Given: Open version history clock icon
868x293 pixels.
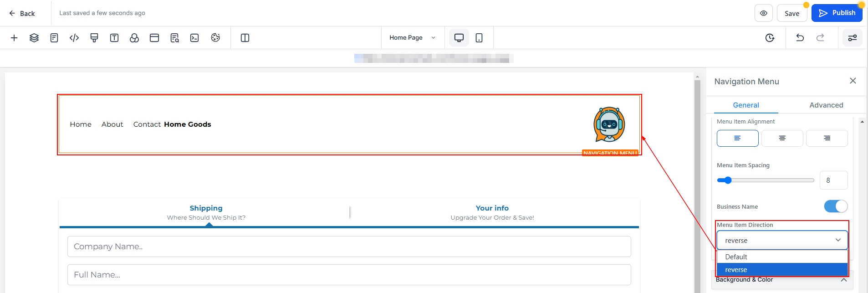Looking at the screenshot, I should click(770, 38).
